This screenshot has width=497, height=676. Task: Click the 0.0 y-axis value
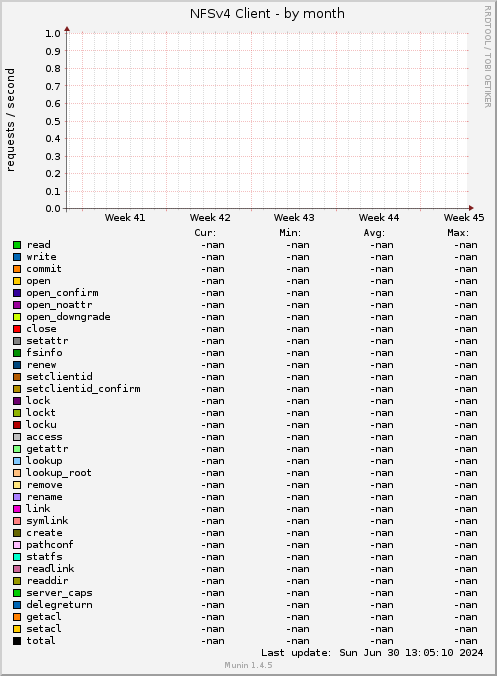[53, 209]
